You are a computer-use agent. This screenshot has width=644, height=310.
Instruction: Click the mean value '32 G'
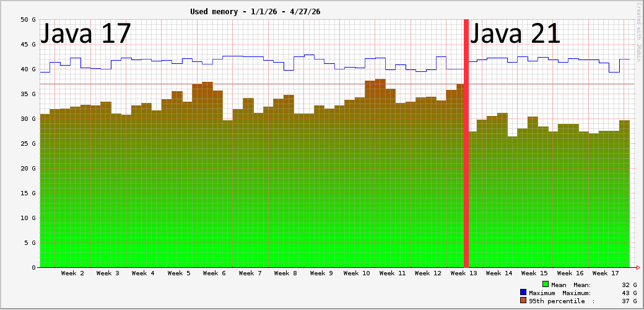coord(630,285)
